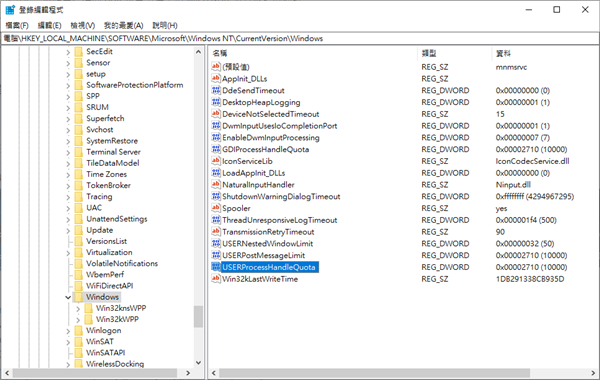Click the USERNestedWindowLimit DWORD icon
600x380 pixels.
coord(216,244)
